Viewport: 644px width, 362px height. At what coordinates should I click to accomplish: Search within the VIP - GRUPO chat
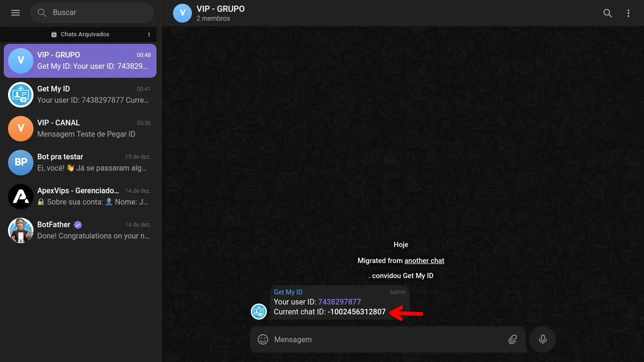tap(608, 13)
